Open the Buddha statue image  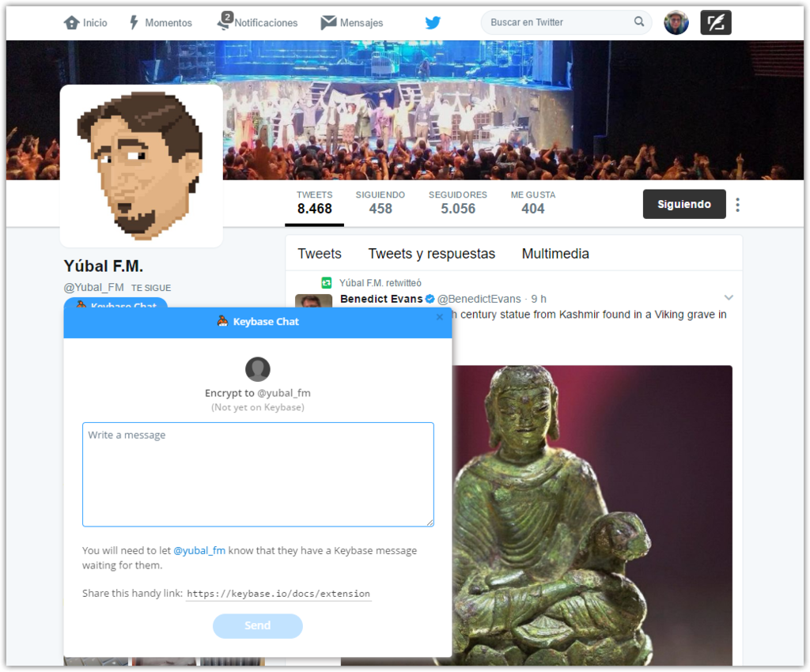pos(592,515)
